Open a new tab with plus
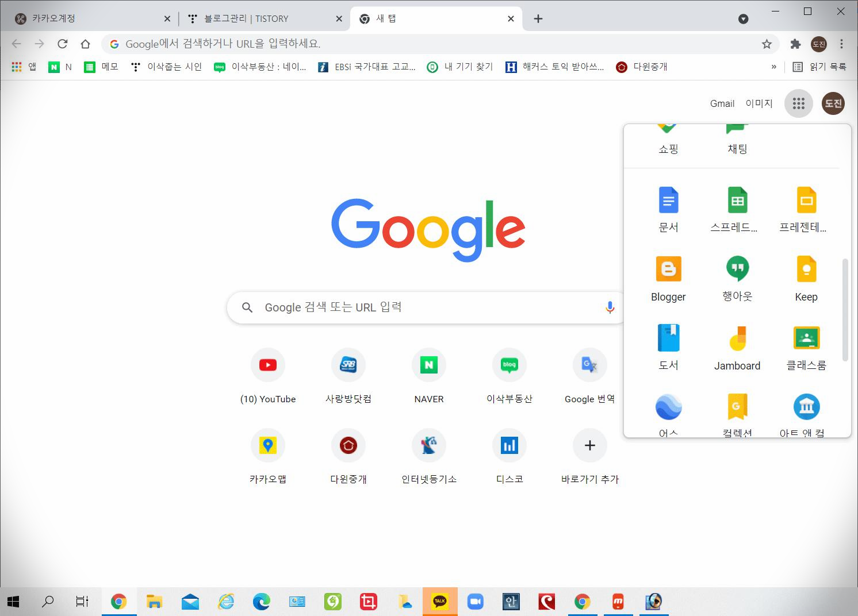Image resolution: width=858 pixels, height=616 pixels. (538, 19)
